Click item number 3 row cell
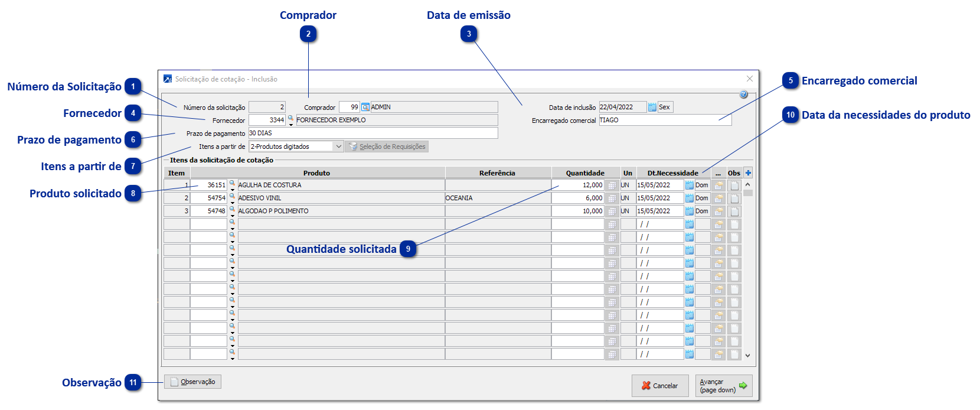 click(177, 211)
